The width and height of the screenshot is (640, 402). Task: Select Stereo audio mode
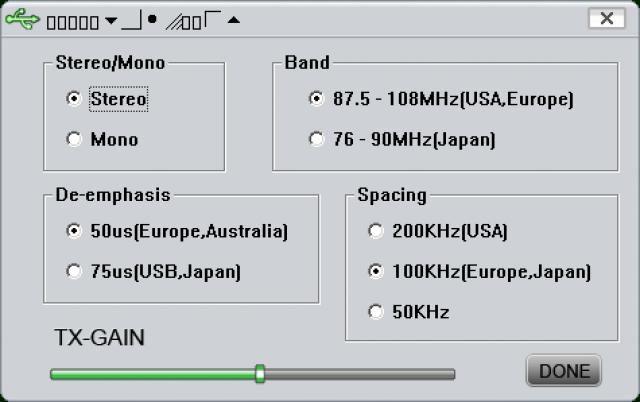click(x=73, y=99)
